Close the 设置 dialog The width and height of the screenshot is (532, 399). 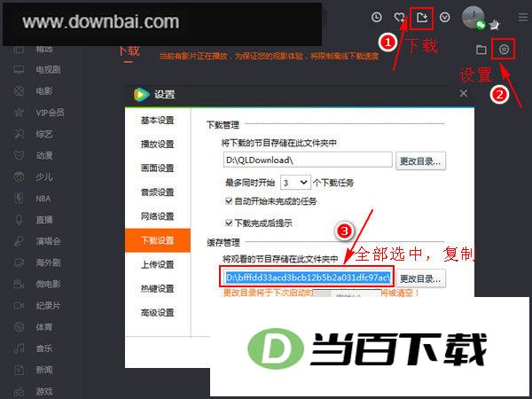tap(463, 93)
